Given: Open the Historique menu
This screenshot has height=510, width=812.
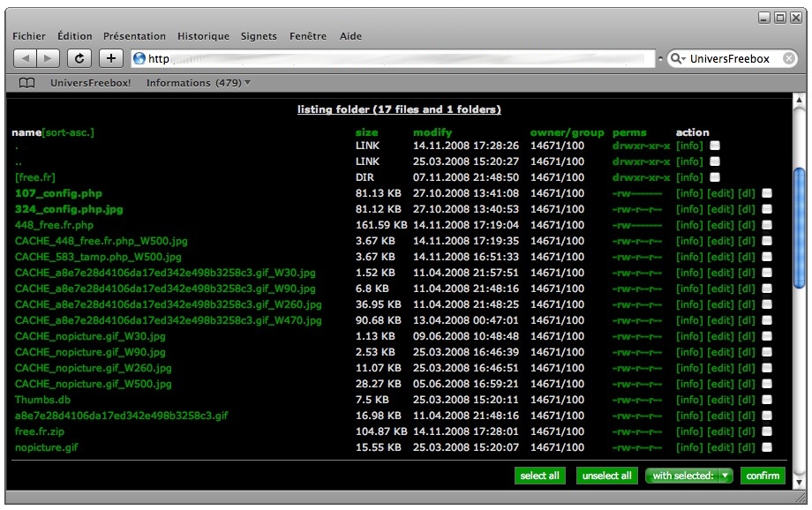Looking at the screenshot, I should tap(203, 36).
